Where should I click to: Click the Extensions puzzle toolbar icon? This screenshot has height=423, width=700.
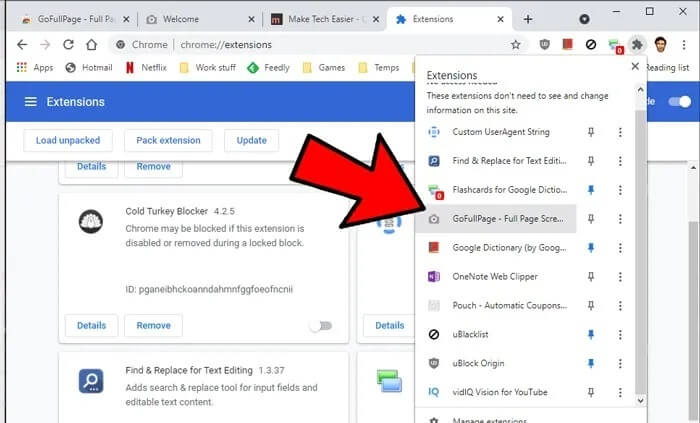coord(637,45)
